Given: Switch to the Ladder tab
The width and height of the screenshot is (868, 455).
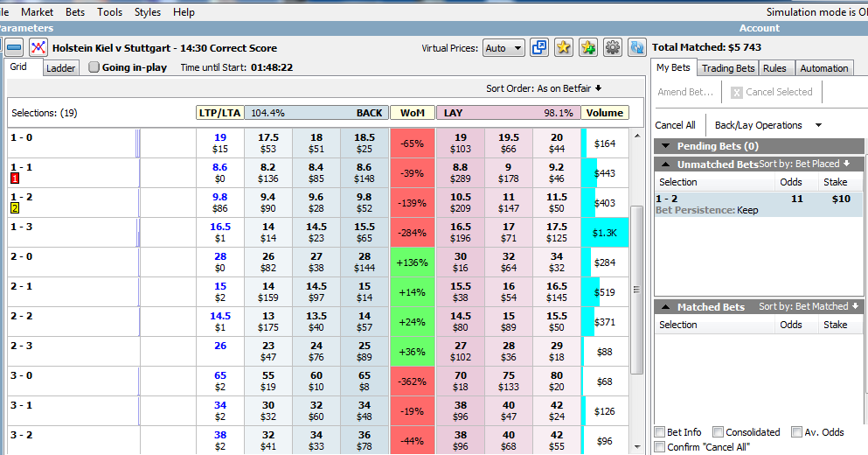Looking at the screenshot, I should (60, 67).
